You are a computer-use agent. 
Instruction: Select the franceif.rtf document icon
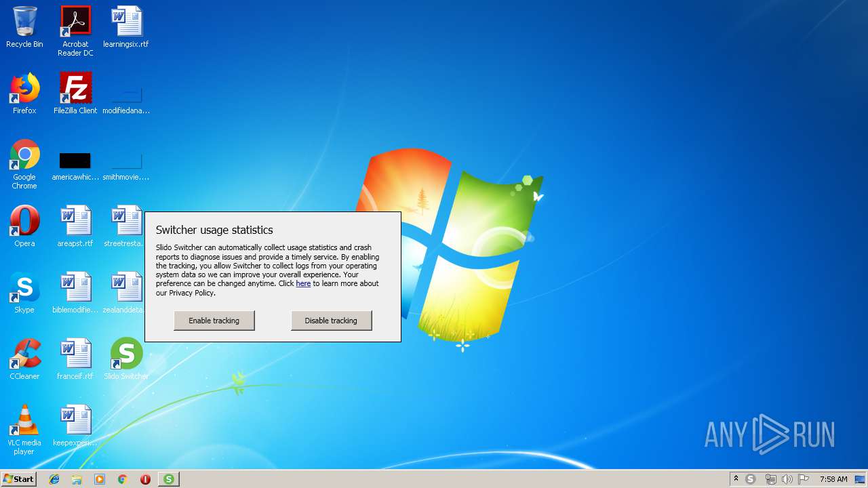[x=75, y=359]
